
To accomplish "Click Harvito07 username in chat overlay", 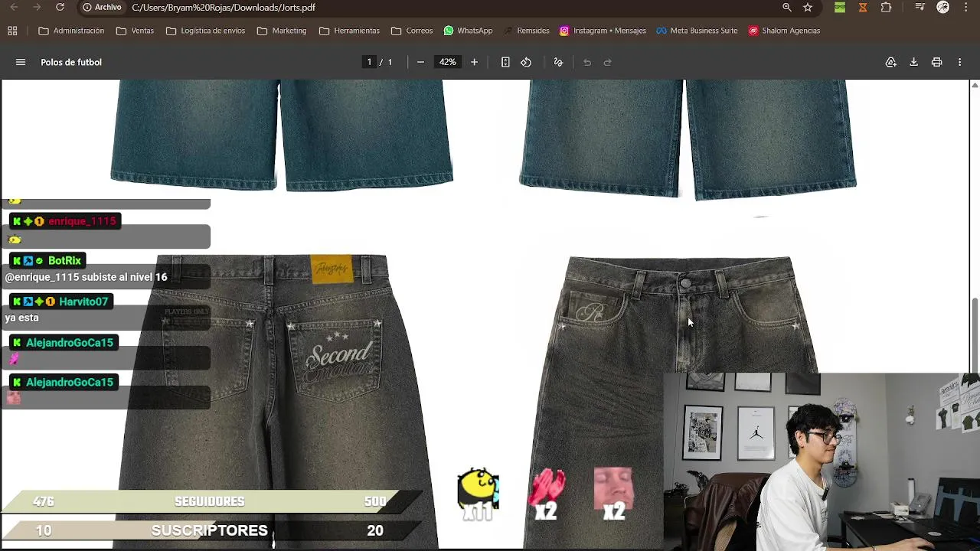I will coord(83,302).
